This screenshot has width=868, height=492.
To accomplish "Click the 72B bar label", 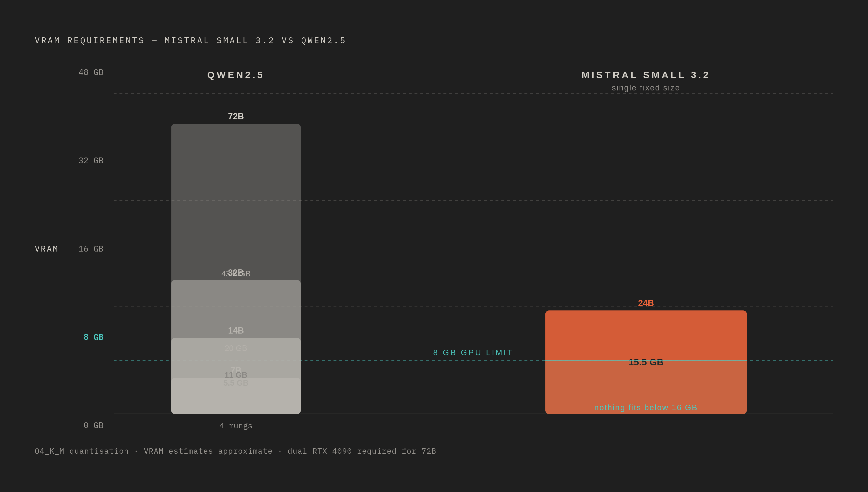I will pyautogui.click(x=236, y=116).
